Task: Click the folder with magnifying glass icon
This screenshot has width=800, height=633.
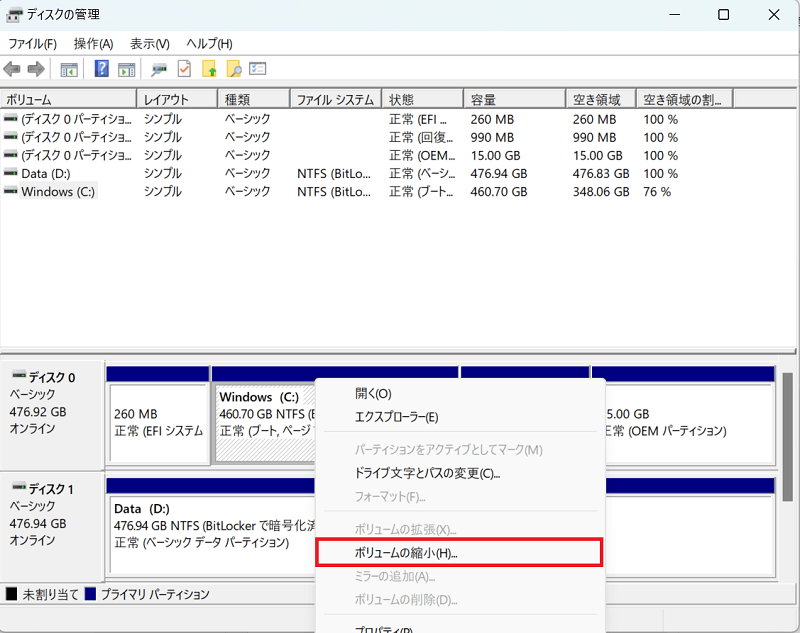Action: (234, 68)
